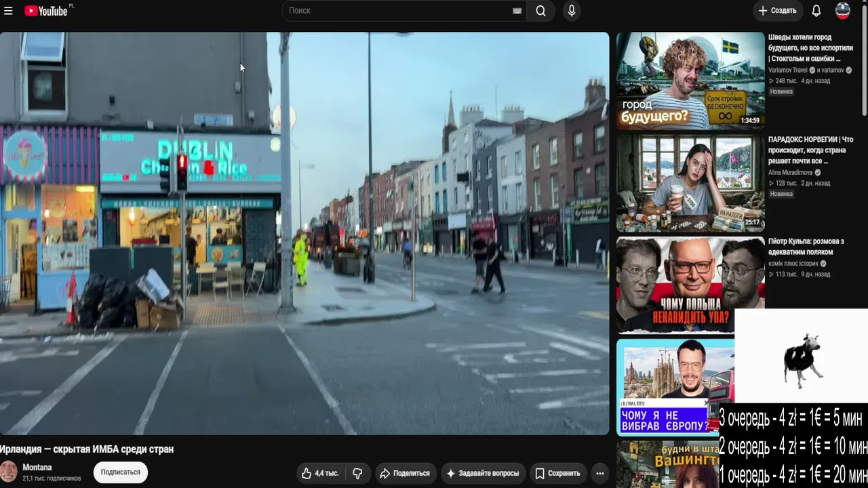Dislike the video with thumbs down
Screen dimensions: 868x488
coord(357,473)
